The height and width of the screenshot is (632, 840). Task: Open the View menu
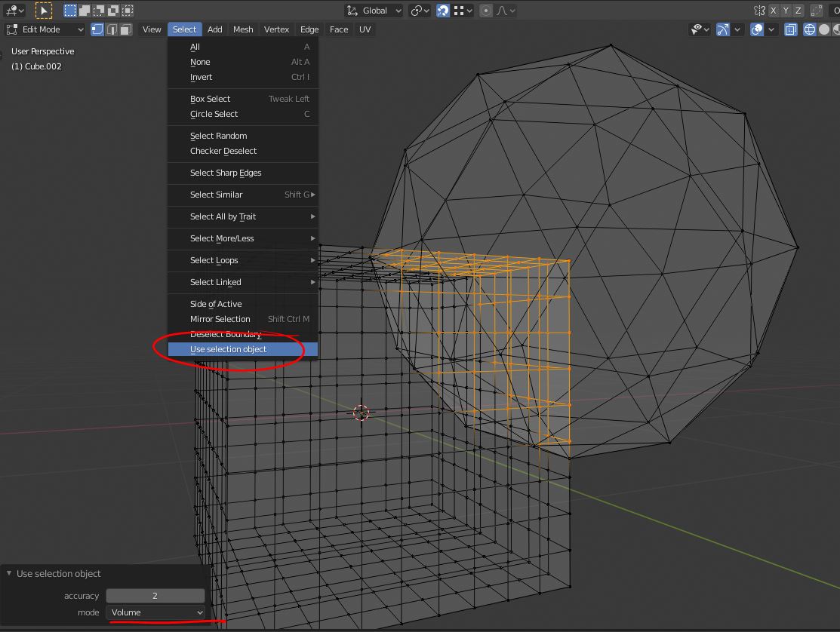[152, 29]
